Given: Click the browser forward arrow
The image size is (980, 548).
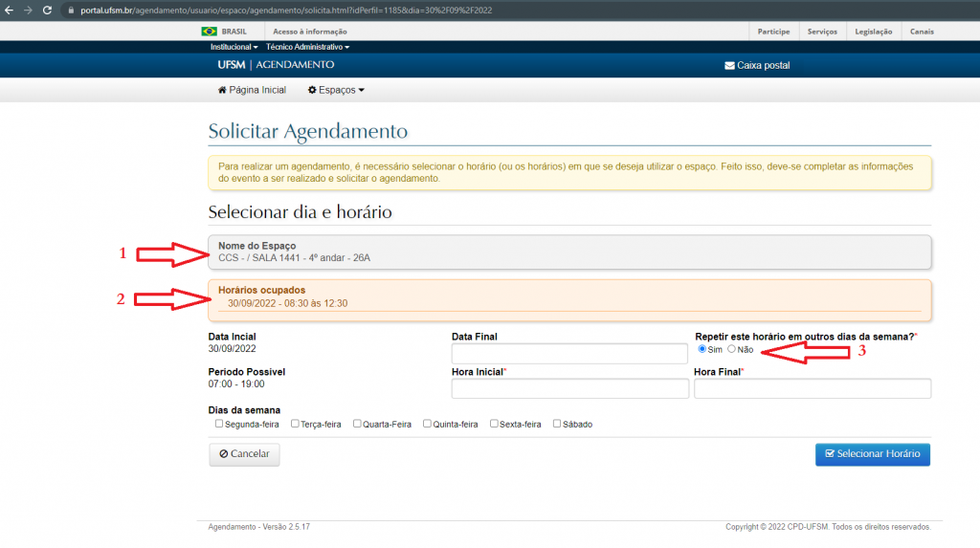Looking at the screenshot, I should (27, 10).
